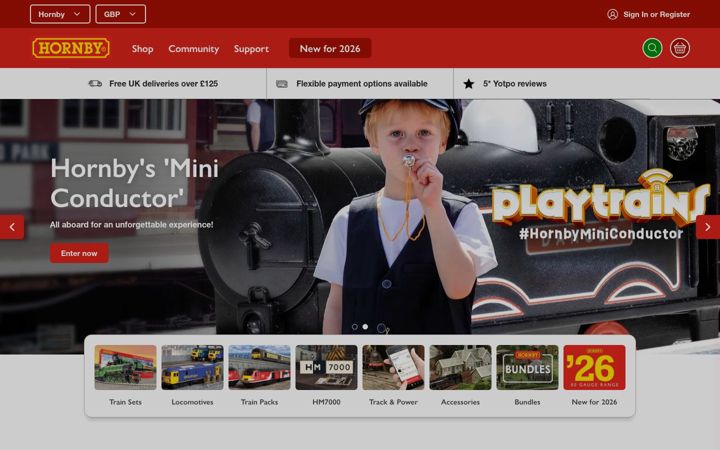Click 'All aboard for an unforgettable experience!' text

pos(131,225)
